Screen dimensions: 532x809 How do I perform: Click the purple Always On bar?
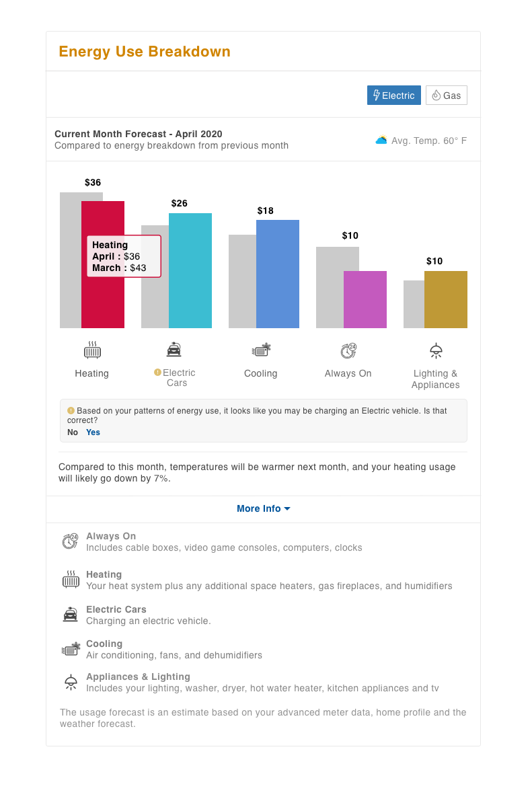[x=365, y=299]
